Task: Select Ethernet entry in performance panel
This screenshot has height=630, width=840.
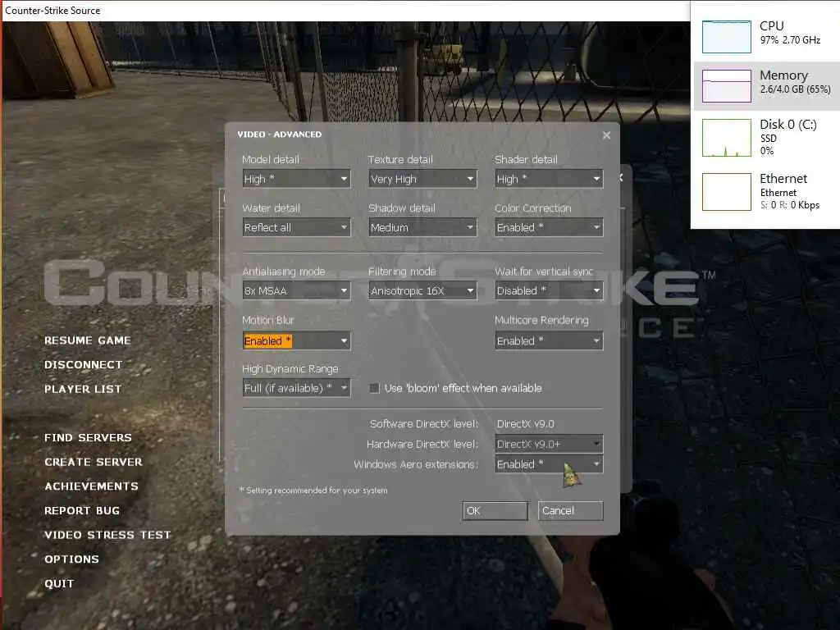Action: tap(766, 191)
